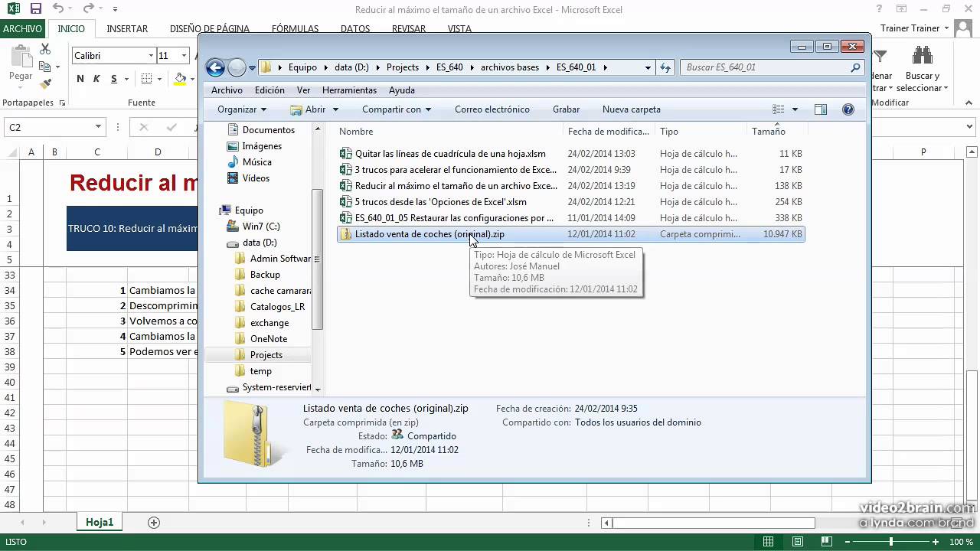The height and width of the screenshot is (551, 980).
Task: Click the change view icon in Explorer
Action: click(x=779, y=109)
